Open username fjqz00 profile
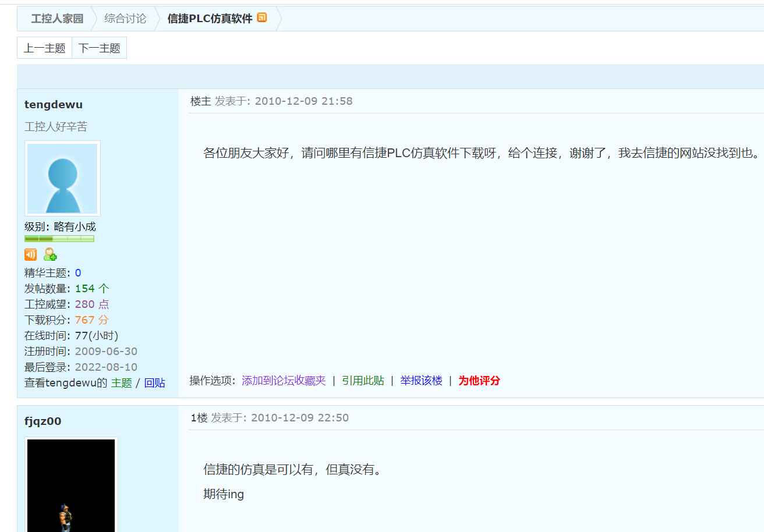 [43, 421]
